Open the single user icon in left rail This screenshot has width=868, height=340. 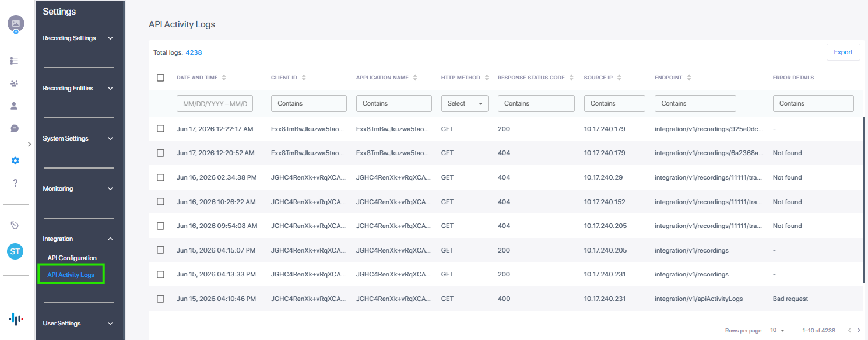[x=15, y=106]
